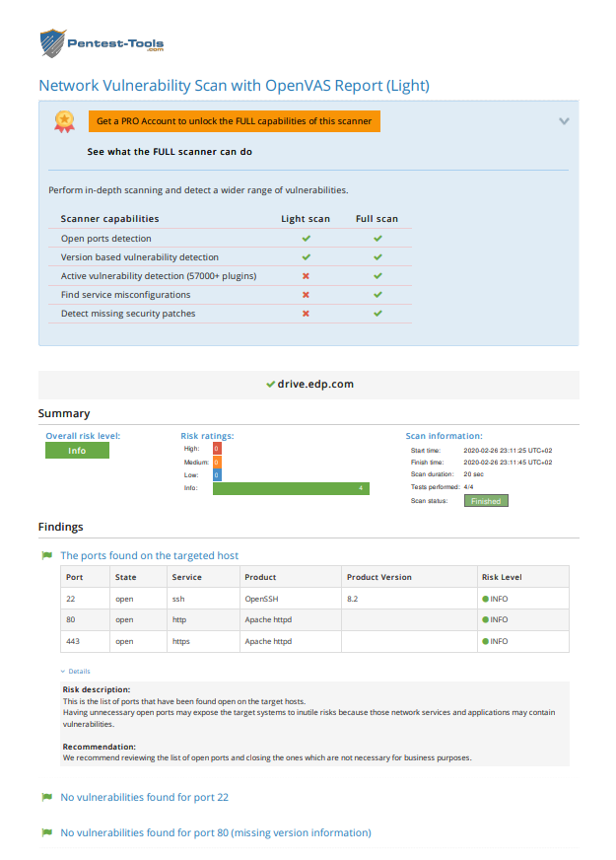Image resolution: width=616 pixels, height=860 pixels.
Task: Click the Start time value
Action: pyautogui.click(x=508, y=451)
